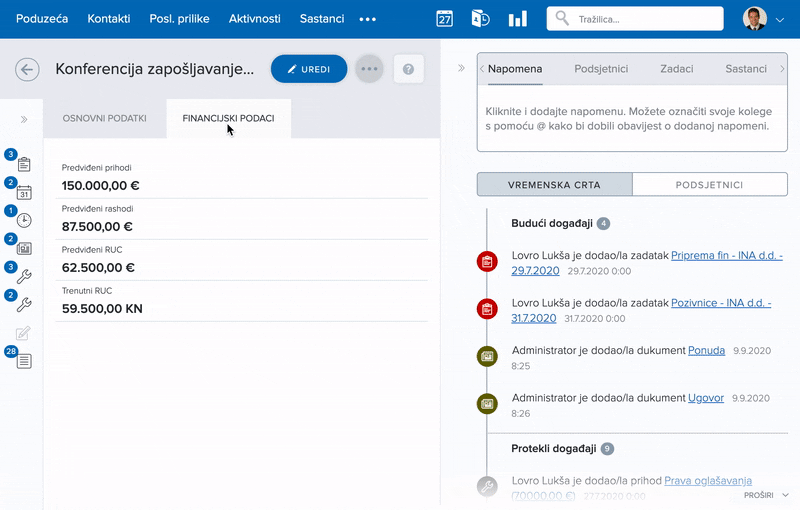Open more menu items with top ellipsis
800x510 pixels.
[367, 19]
